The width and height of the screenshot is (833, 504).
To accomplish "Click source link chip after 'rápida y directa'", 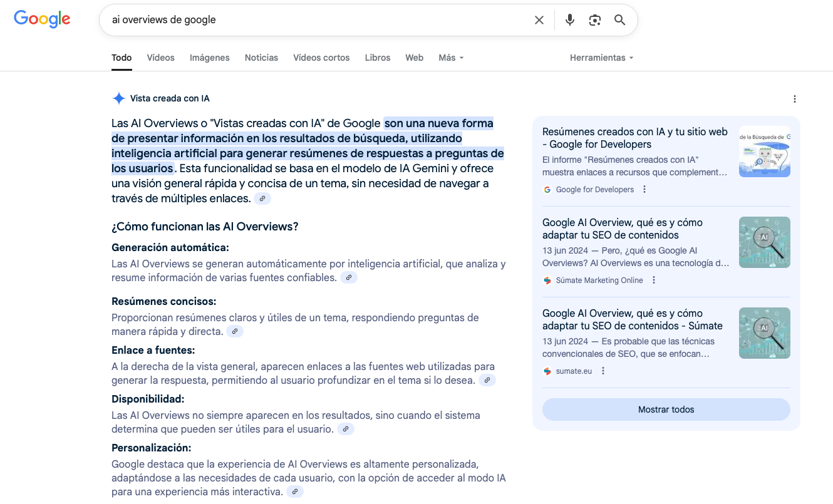I will pos(235,331).
